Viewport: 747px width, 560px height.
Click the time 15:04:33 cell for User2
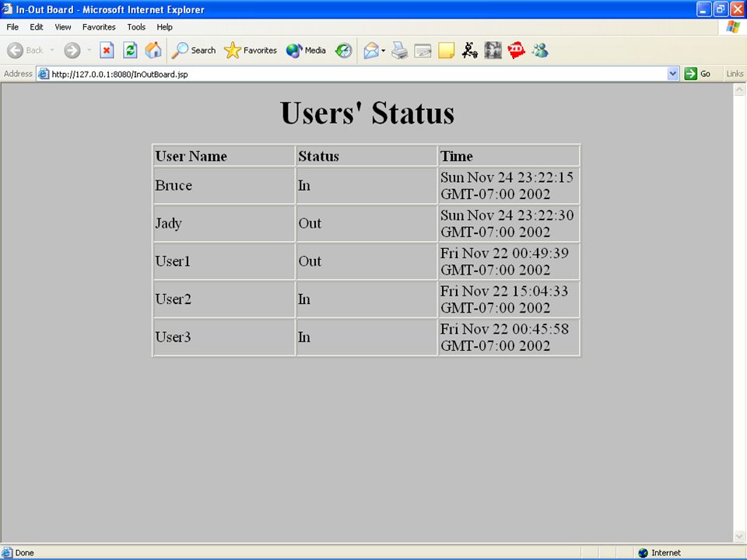(x=509, y=299)
